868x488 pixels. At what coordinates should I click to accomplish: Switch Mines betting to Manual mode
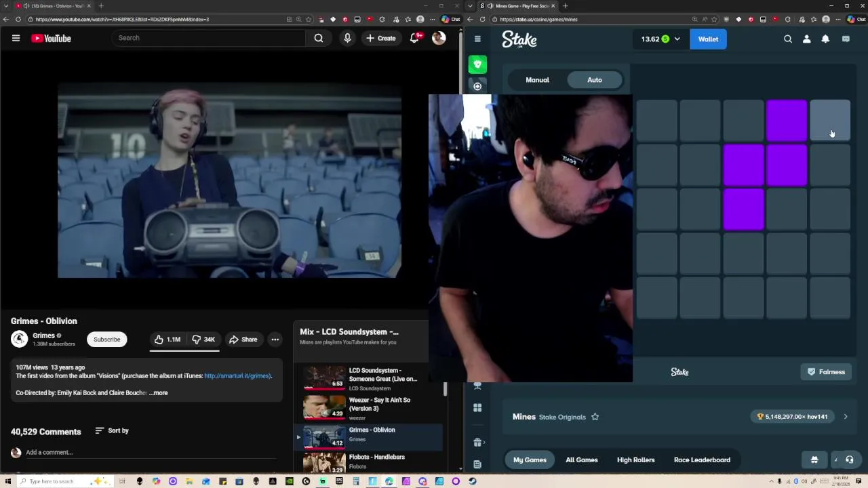pos(537,80)
